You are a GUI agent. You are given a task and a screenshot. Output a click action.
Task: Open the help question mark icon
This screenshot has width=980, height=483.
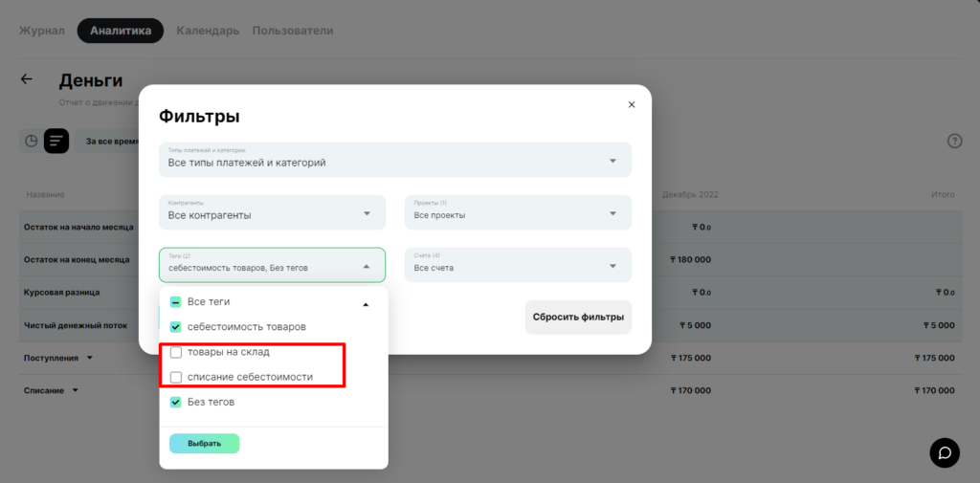954,142
